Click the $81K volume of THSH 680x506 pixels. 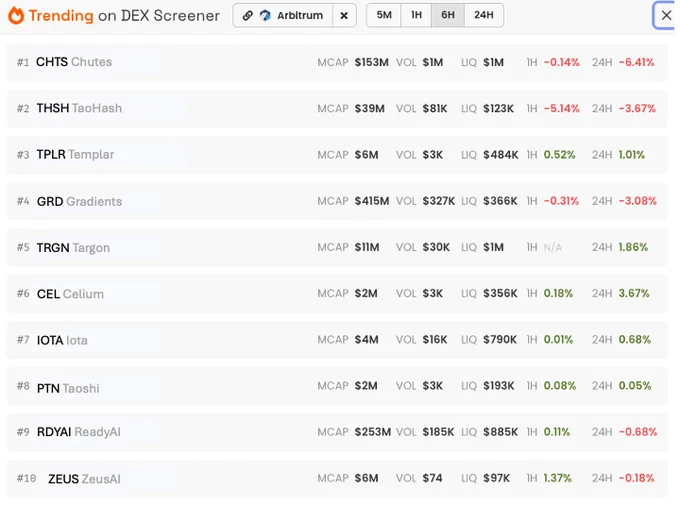point(435,108)
